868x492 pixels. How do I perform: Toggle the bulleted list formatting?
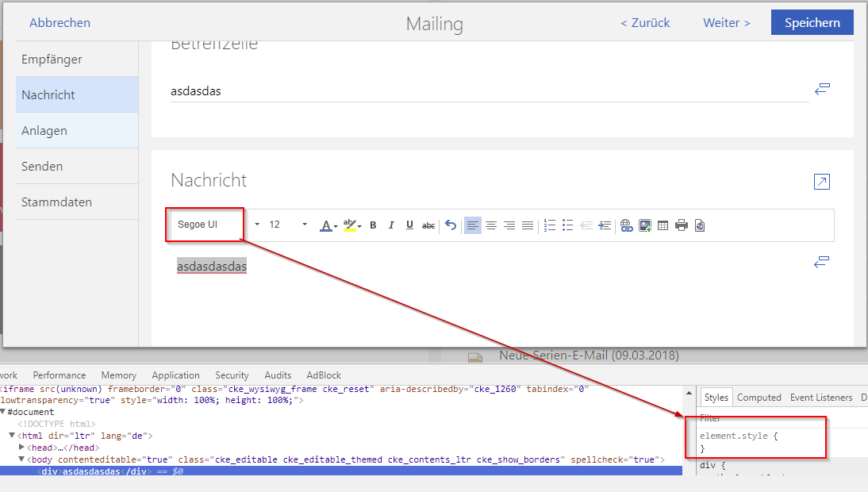[567, 225]
